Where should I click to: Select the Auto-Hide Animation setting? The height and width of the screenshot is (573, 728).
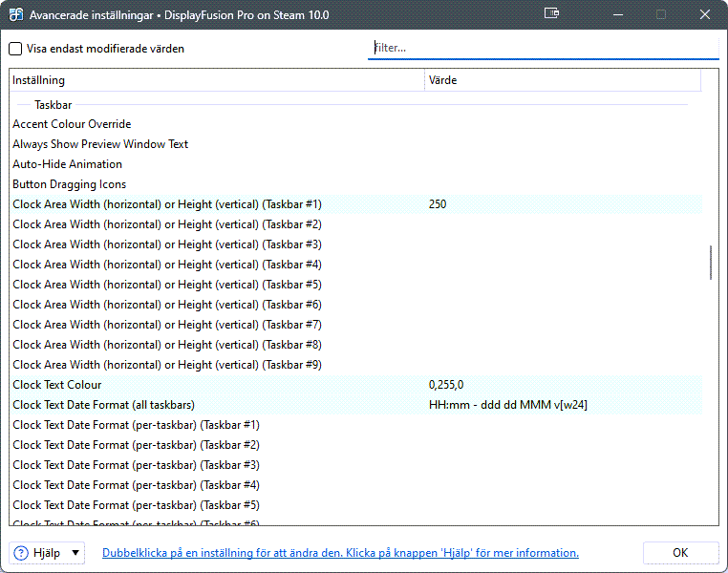tap(67, 164)
